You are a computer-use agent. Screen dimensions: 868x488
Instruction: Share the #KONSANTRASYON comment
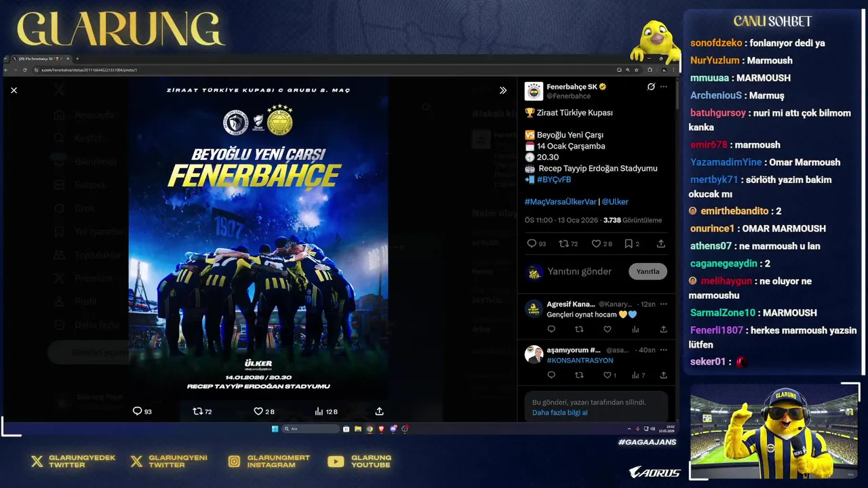tap(663, 375)
